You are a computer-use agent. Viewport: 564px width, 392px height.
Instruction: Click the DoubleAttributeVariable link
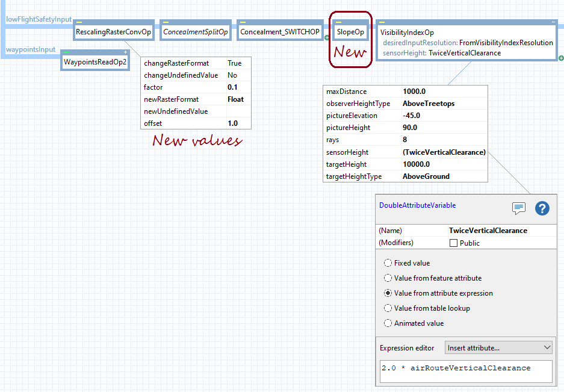click(x=417, y=205)
